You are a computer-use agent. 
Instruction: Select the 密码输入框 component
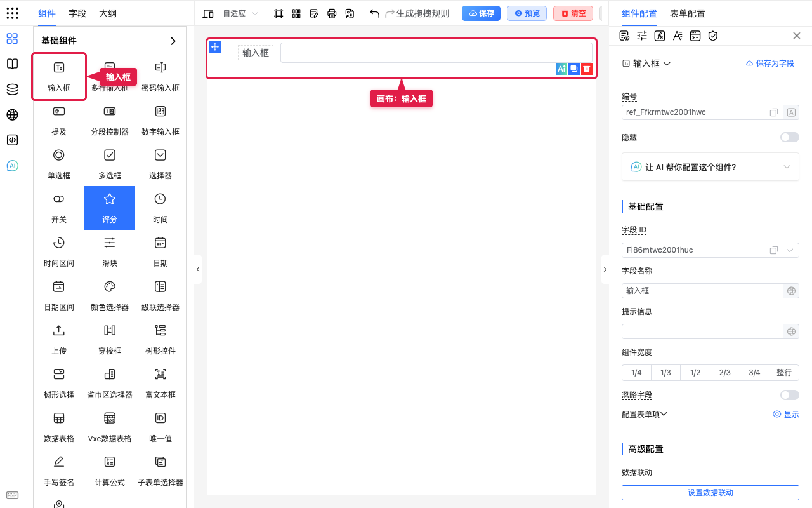click(x=160, y=77)
